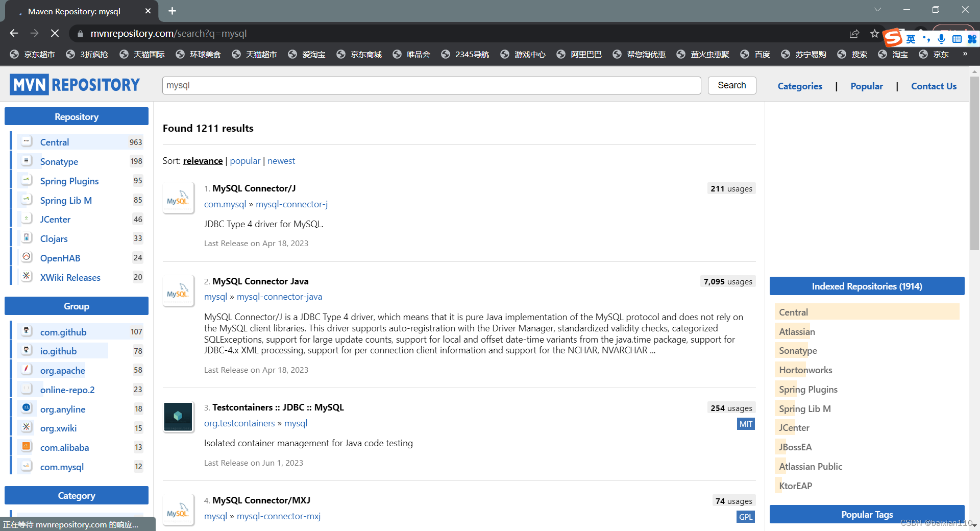Click the Sonatype repository icon in sidebar
The height and width of the screenshot is (531, 980).
tap(27, 161)
